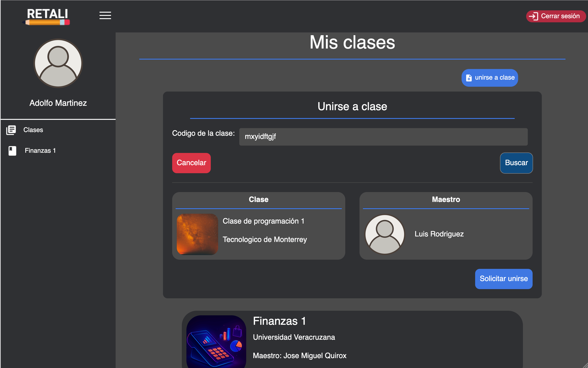The image size is (588, 368).
Task: Click the document icon on unirse a clase
Action: pos(469,78)
